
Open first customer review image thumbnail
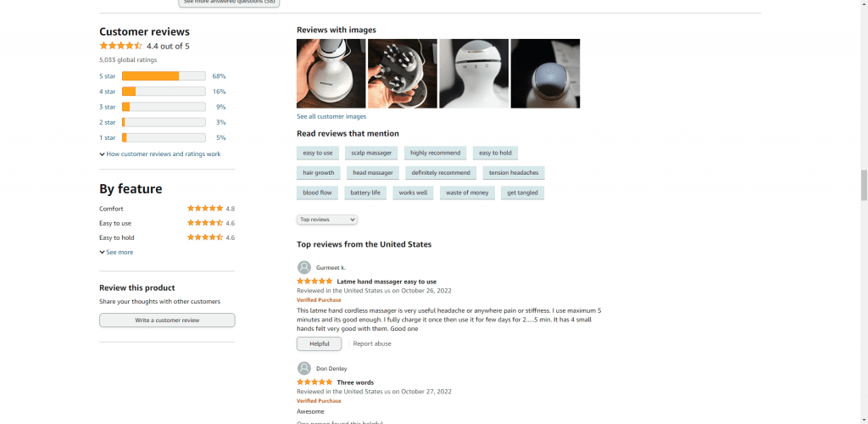331,73
